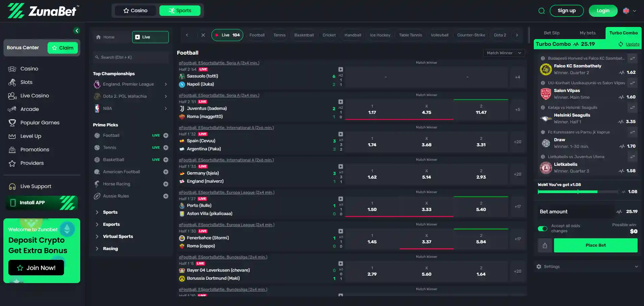
Task: Open the language selector dropdown
Action: coord(630,11)
